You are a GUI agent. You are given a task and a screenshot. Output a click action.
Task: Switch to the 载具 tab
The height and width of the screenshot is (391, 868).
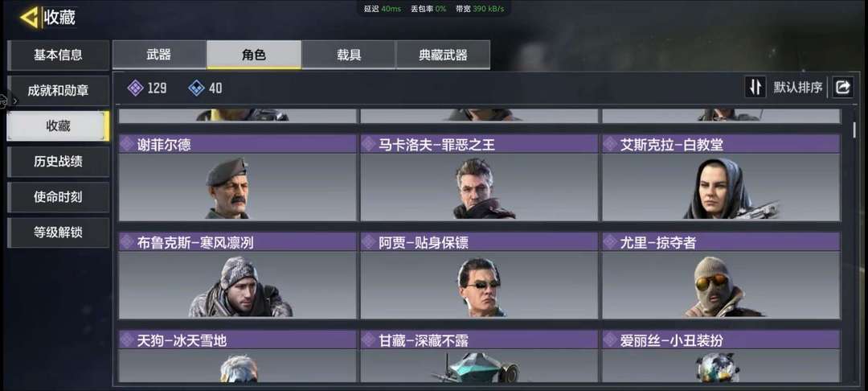349,54
